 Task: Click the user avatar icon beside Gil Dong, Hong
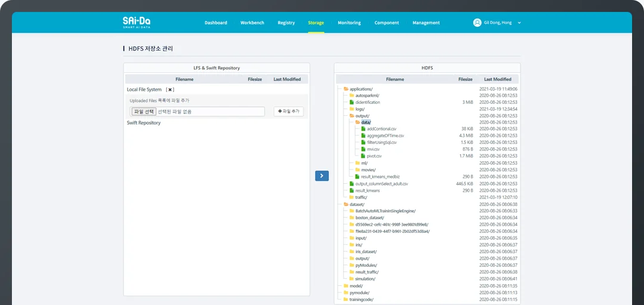pos(477,23)
